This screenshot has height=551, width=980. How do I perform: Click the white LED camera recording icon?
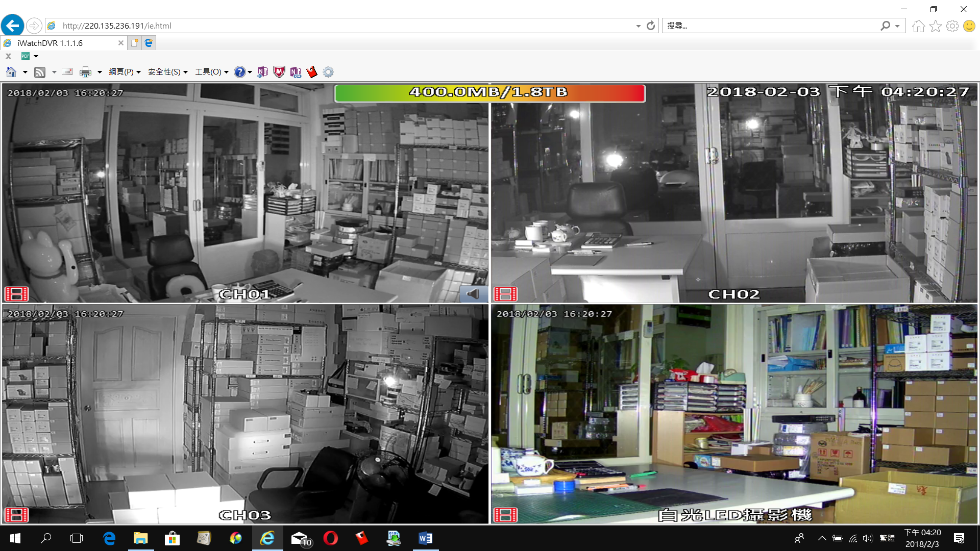click(x=505, y=515)
